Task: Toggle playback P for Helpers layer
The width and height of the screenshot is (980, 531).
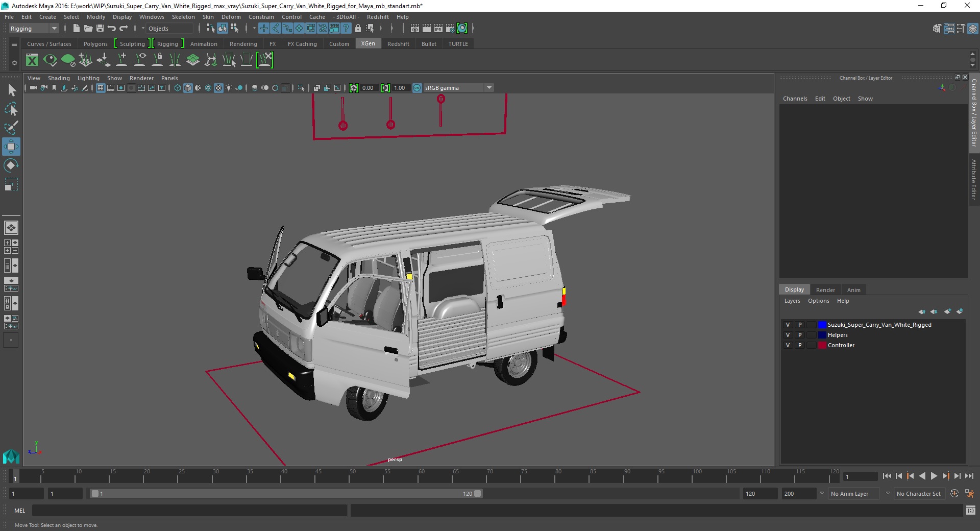Action: 800,335
